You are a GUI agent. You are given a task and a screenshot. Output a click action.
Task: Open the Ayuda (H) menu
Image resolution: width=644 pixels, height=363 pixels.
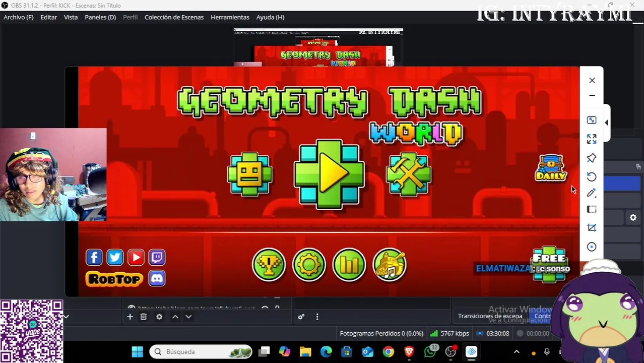tap(270, 17)
